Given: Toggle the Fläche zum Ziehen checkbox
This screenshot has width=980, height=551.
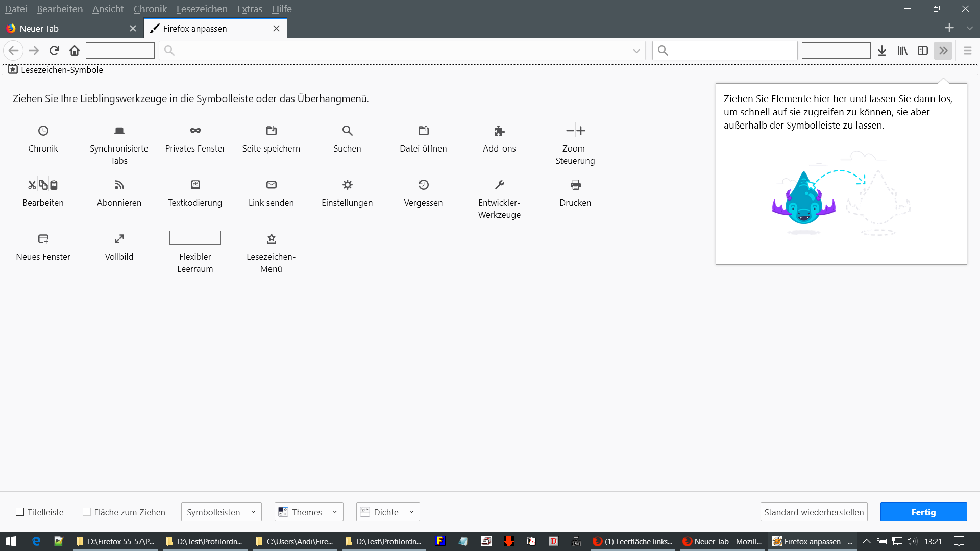Looking at the screenshot, I should click(x=87, y=512).
